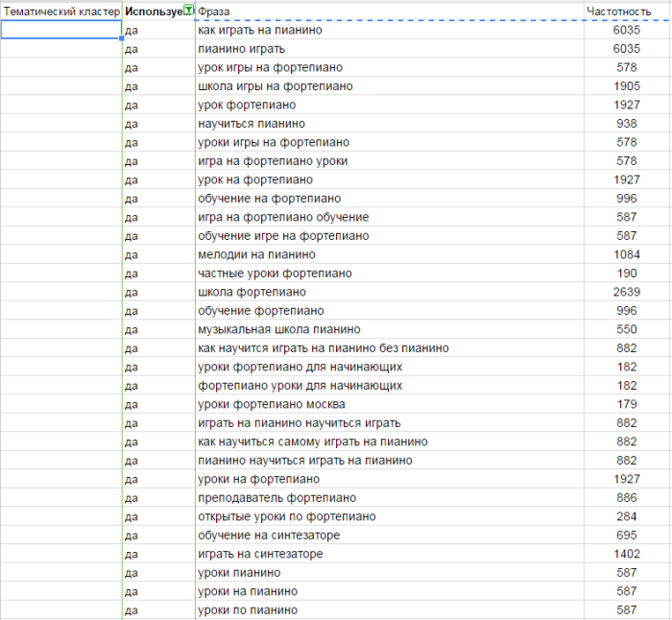
Task: Click the phrase 'пианино играть'
Action: (x=244, y=48)
